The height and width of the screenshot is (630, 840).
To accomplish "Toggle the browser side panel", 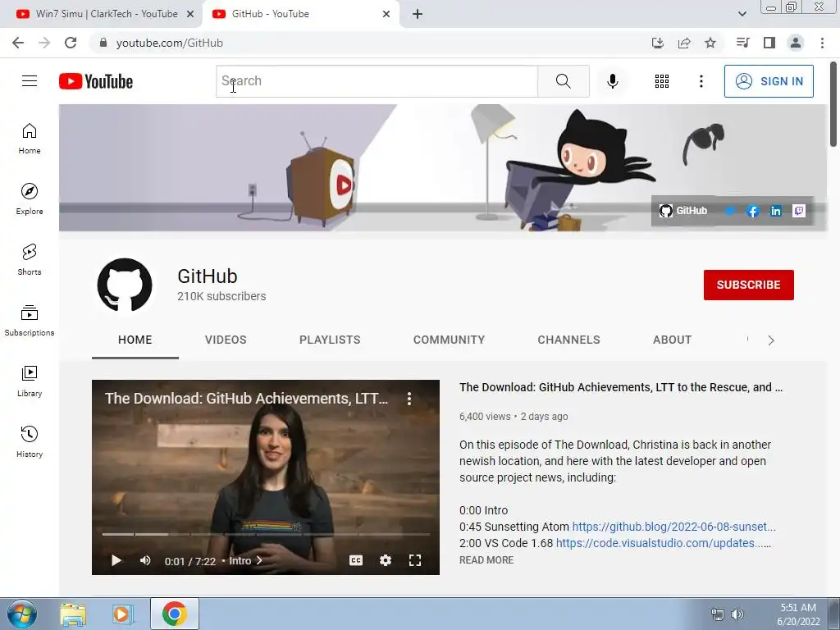I will coord(769,43).
